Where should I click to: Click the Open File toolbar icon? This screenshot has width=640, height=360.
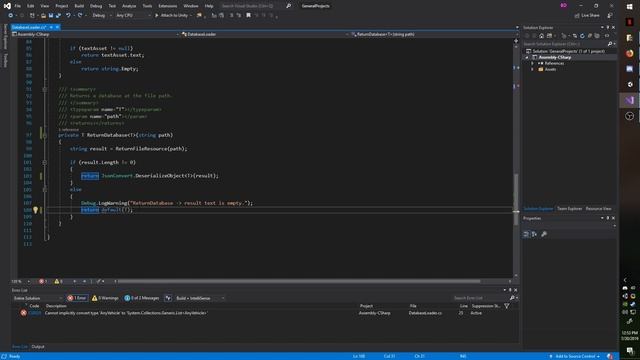click(43, 16)
